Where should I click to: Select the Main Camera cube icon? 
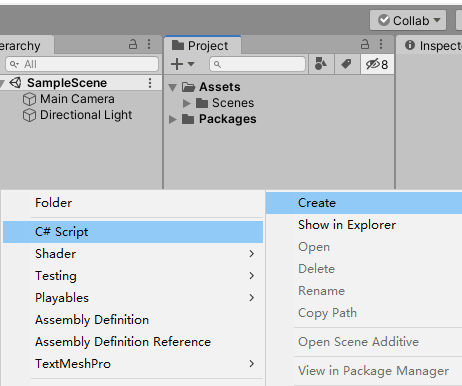point(29,99)
